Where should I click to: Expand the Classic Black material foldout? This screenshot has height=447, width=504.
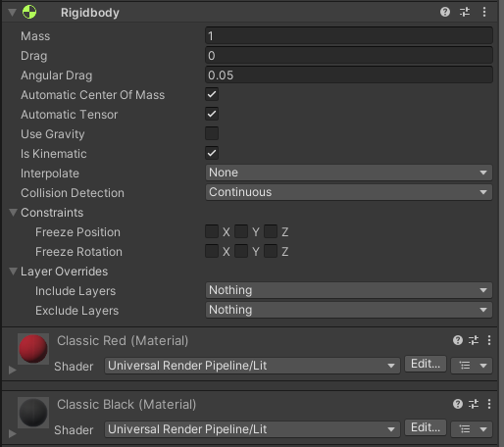13,433
